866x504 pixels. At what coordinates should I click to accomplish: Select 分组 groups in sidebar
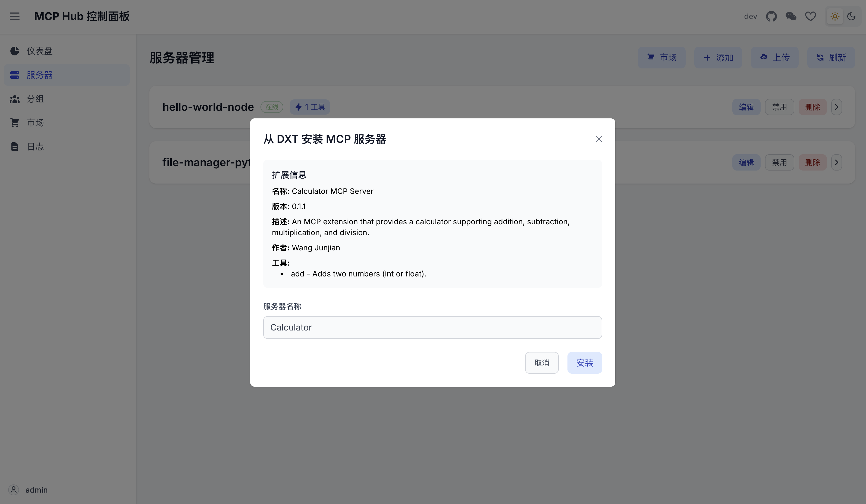pyautogui.click(x=35, y=99)
